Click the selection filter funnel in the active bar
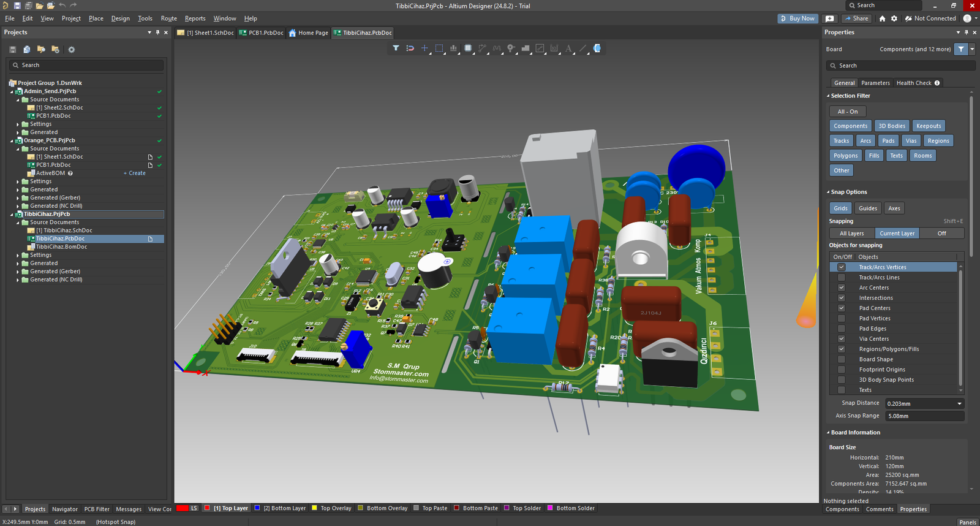This screenshot has height=526, width=980. 396,48
